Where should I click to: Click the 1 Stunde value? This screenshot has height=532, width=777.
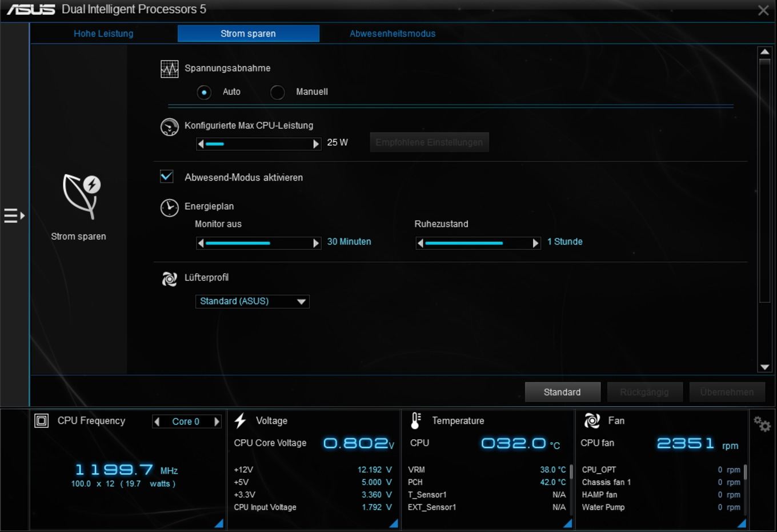(565, 242)
